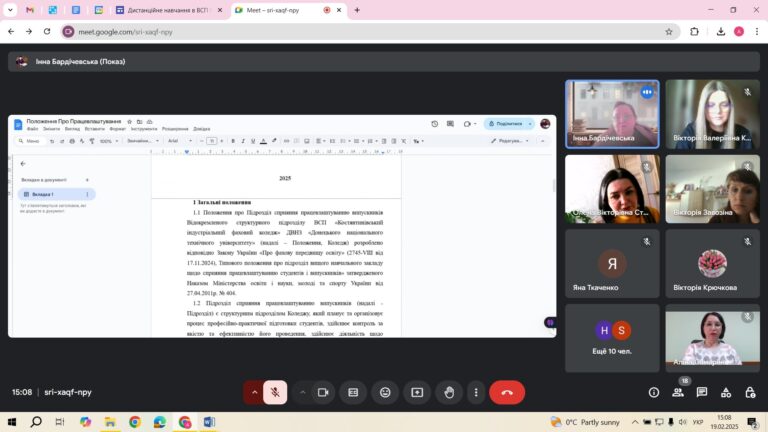Open the editing mode dropdown

510,141
